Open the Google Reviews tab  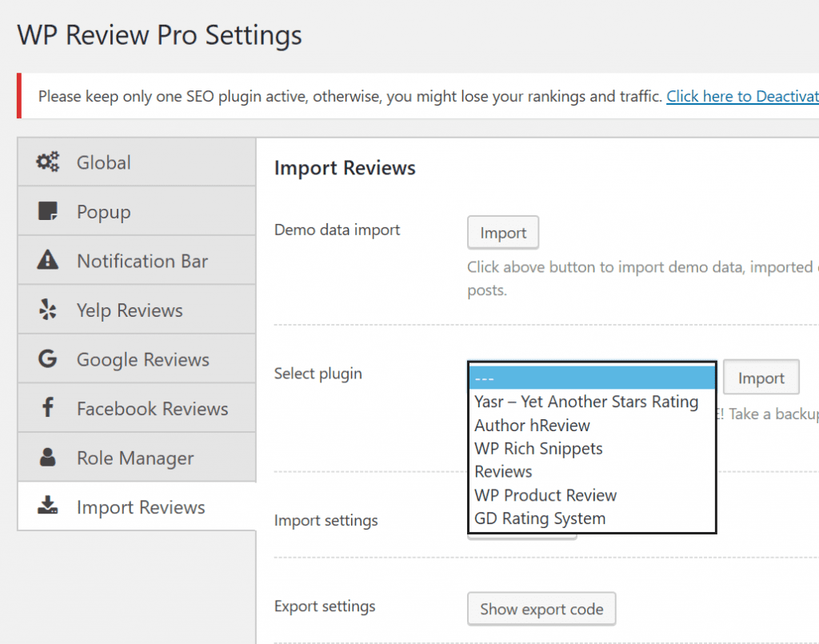coord(137,359)
